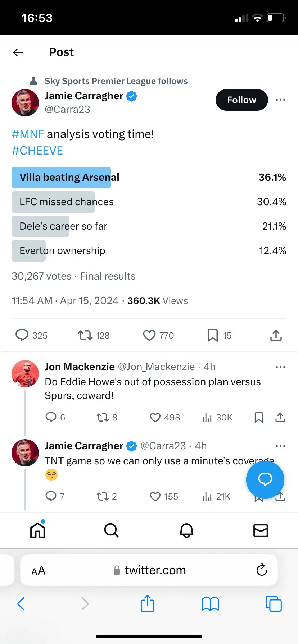Screen dimensions: 298x644
Task: Open more options for main post
Action: tap(280, 100)
